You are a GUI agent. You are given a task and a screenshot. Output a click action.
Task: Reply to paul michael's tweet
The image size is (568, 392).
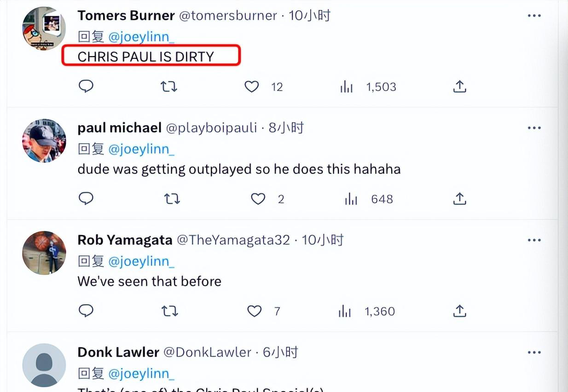pos(86,199)
